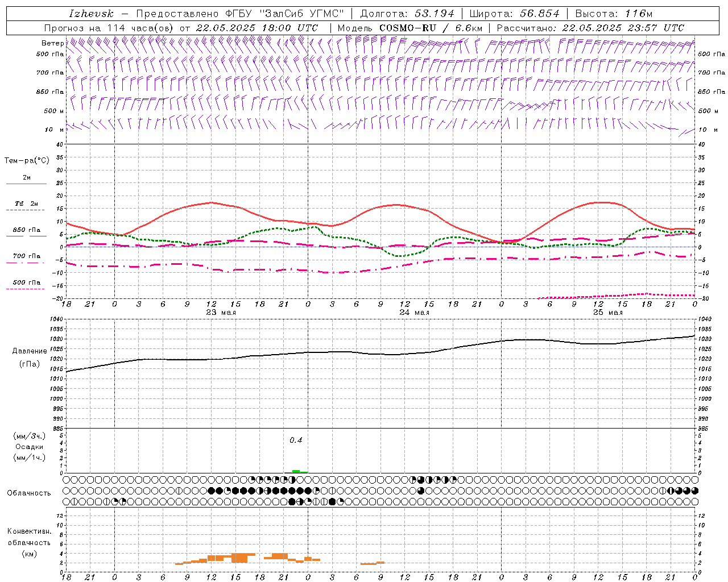This screenshot has width=728, height=582.
Task: Click the '700 гПа' temperature legend entry
Action: tap(27, 256)
